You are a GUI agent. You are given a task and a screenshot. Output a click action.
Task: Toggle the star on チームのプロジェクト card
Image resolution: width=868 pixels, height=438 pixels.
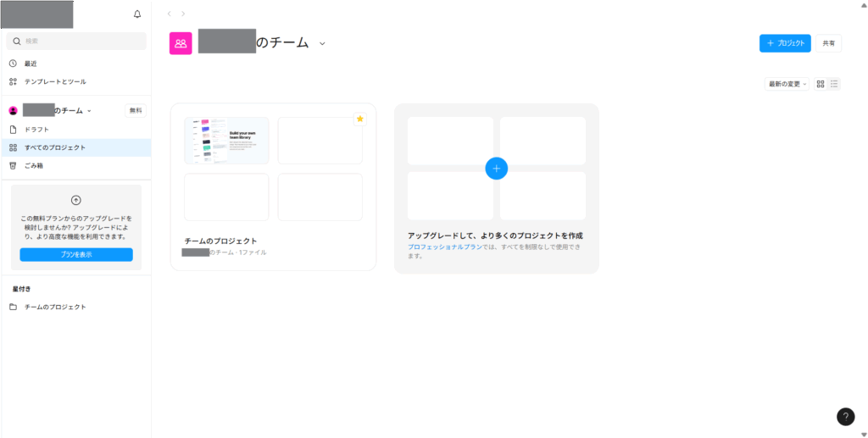click(x=359, y=119)
